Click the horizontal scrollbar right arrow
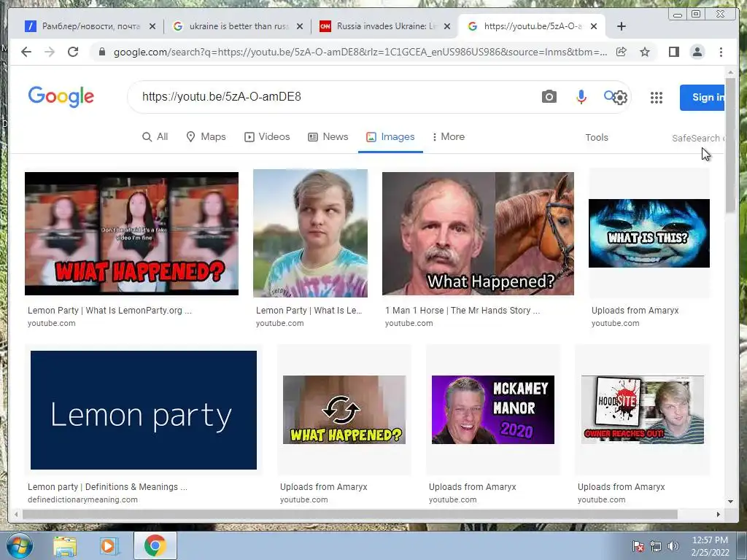The image size is (747, 560). (719, 514)
